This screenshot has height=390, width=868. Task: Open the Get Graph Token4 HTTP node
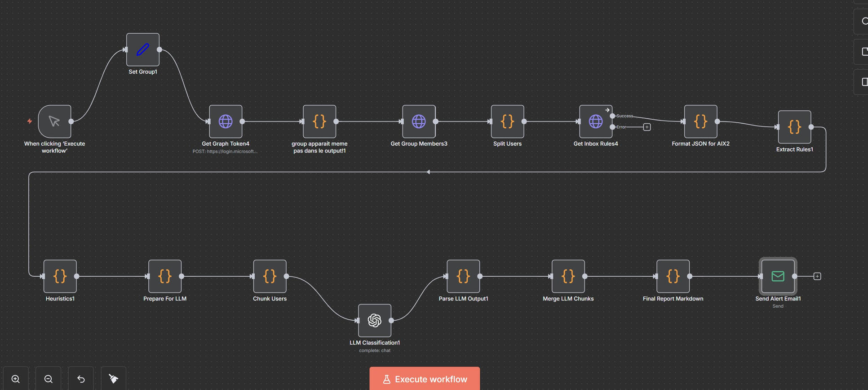coord(226,121)
